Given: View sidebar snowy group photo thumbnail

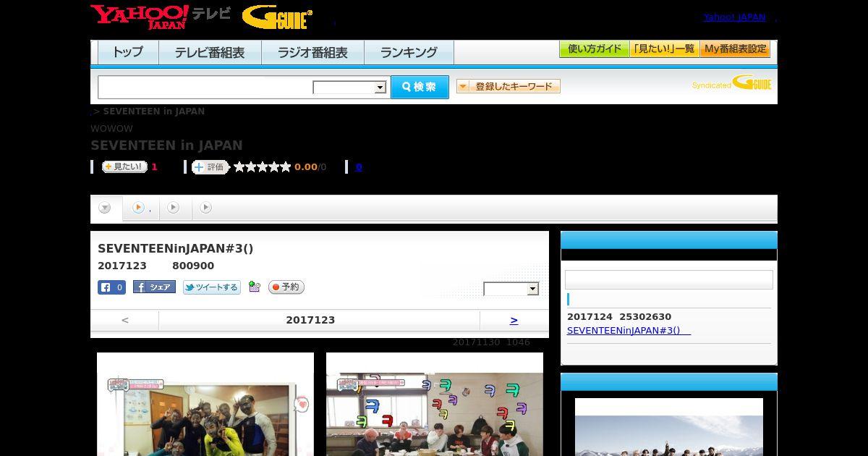Looking at the screenshot, I should [x=669, y=427].
